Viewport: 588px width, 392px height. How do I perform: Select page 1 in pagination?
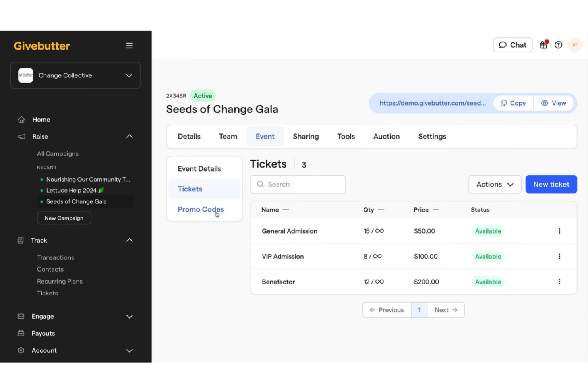pos(419,310)
